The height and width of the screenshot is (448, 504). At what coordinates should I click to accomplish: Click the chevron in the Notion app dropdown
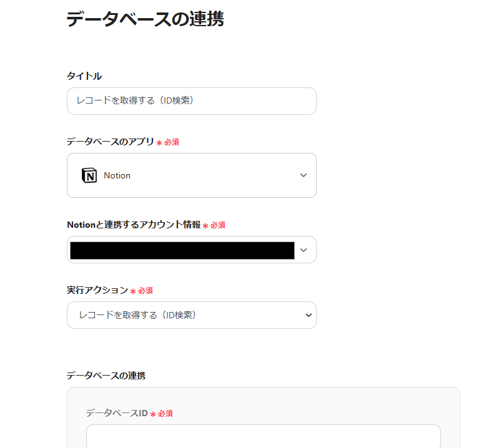pos(304,175)
